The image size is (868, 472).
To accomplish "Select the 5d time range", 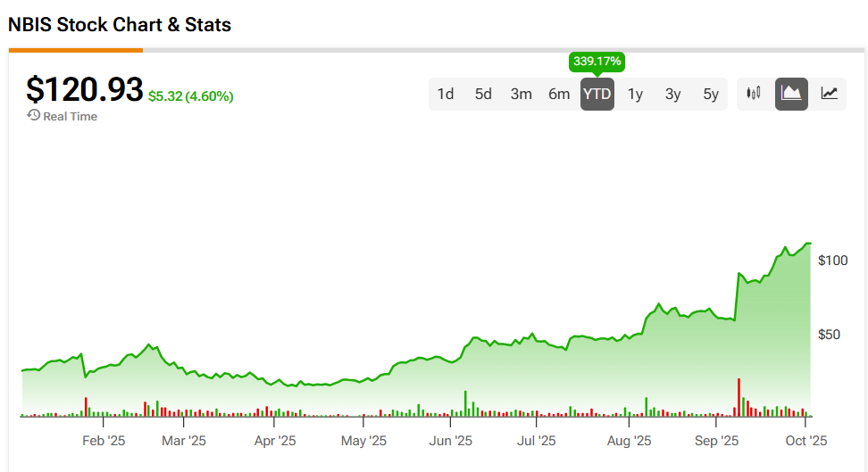I will pos(483,94).
